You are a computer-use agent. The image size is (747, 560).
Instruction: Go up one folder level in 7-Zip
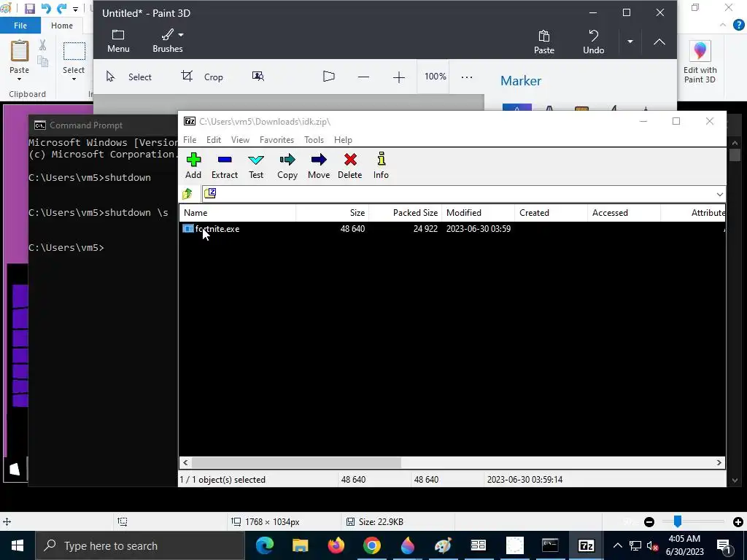tap(187, 193)
